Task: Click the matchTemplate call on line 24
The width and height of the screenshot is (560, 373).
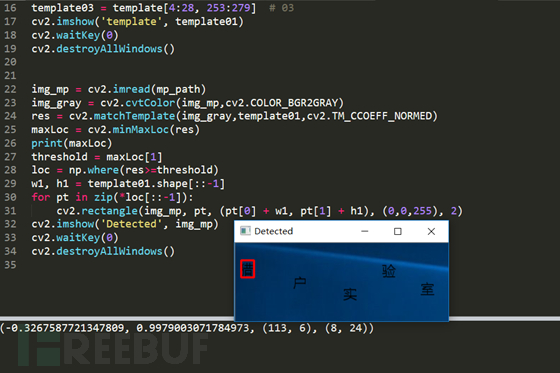Action: click(134, 116)
